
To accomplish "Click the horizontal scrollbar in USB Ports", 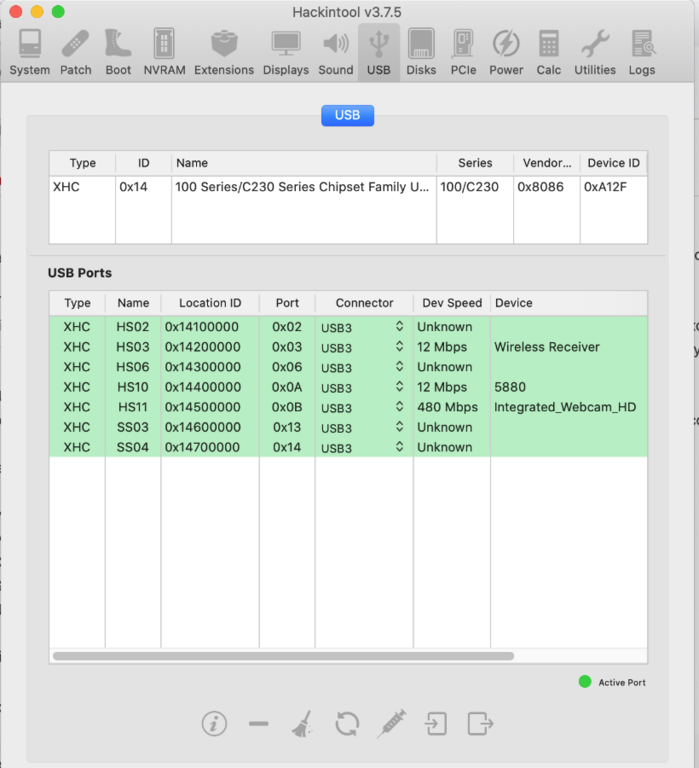I will click(283, 656).
